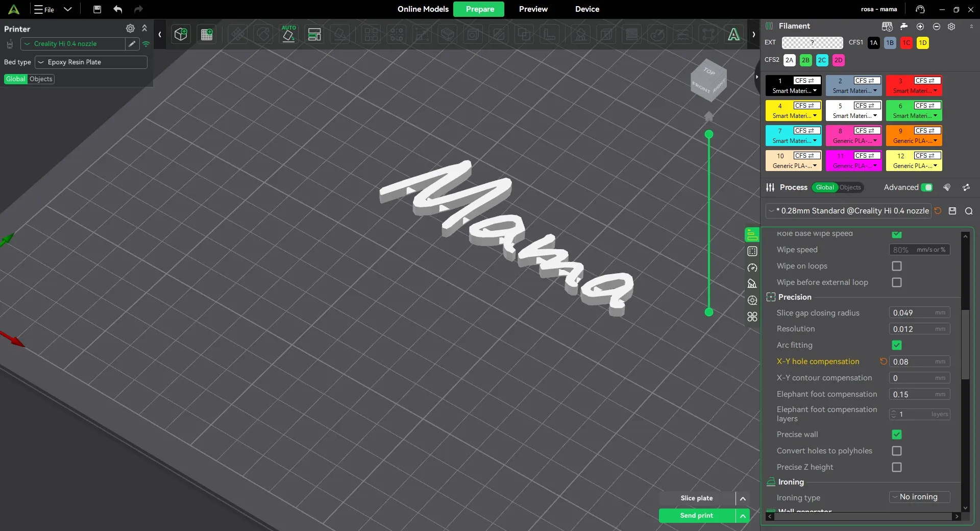Click the toolbar scroll-left arrow
The width and height of the screenshot is (980, 531).
pyautogui.click(x=160, y=34)
